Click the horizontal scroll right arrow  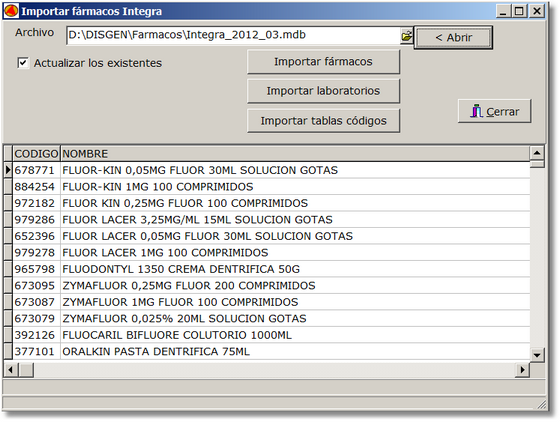pos(522,370)
